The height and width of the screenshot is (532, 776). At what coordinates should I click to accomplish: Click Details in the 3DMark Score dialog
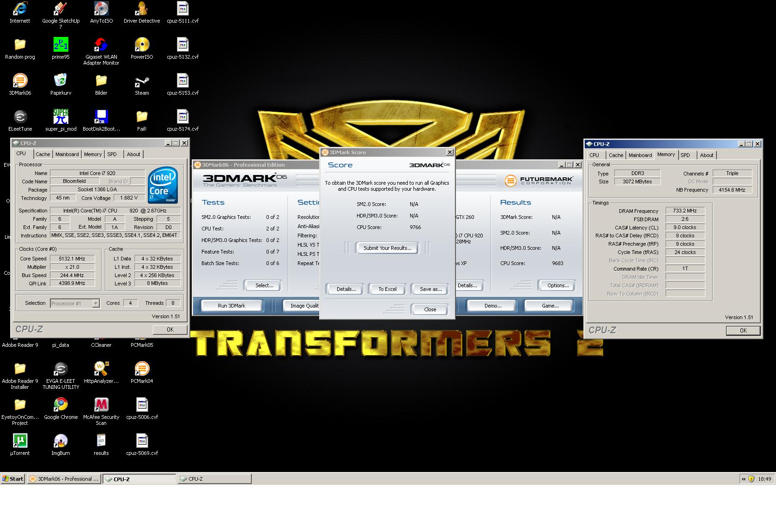coord(346,289)
